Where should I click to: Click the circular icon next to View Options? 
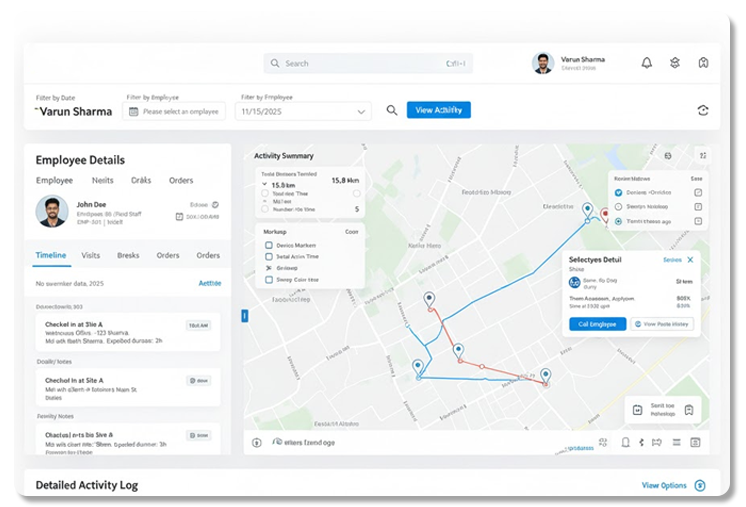[700, 485]
